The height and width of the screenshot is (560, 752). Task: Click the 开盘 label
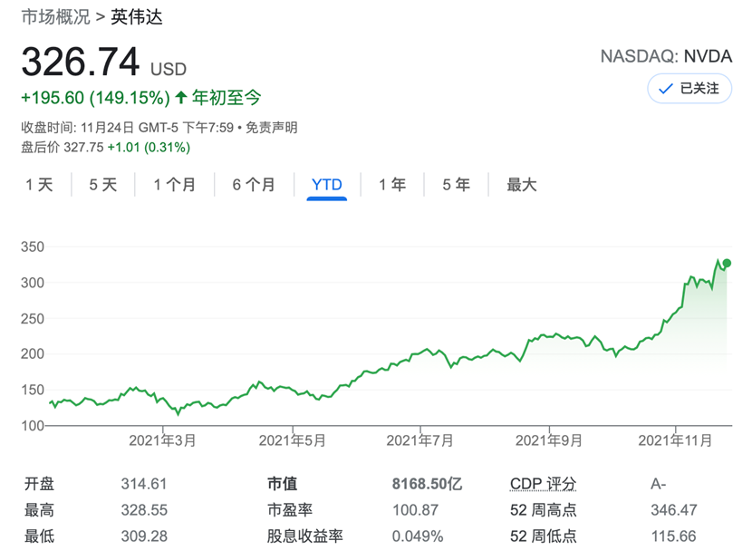39,484
